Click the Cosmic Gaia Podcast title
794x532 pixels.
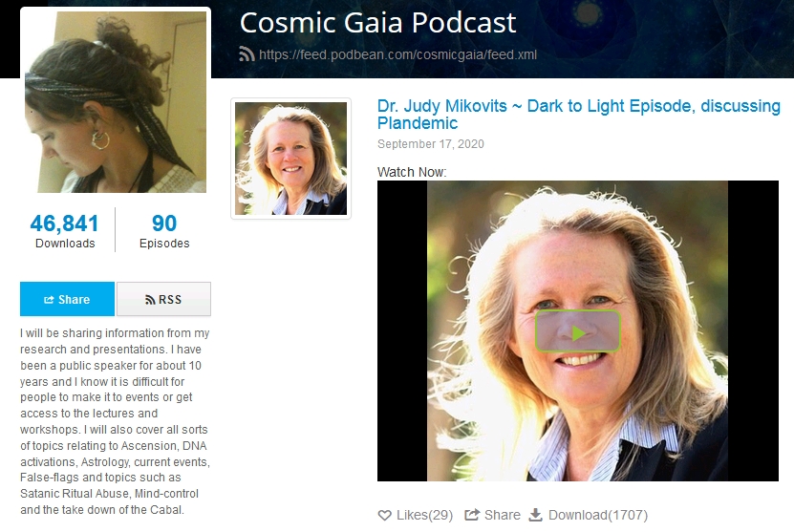pyautogui.click(x=377, y=23)
